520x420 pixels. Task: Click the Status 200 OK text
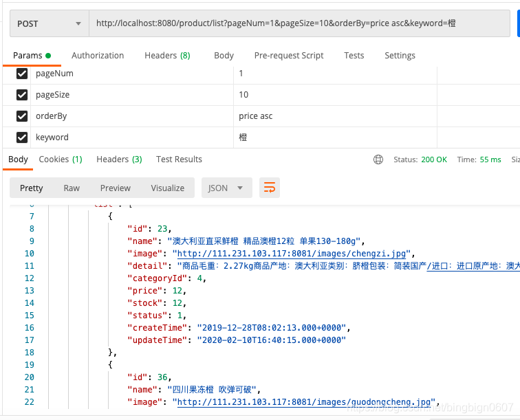pos(420,159)
